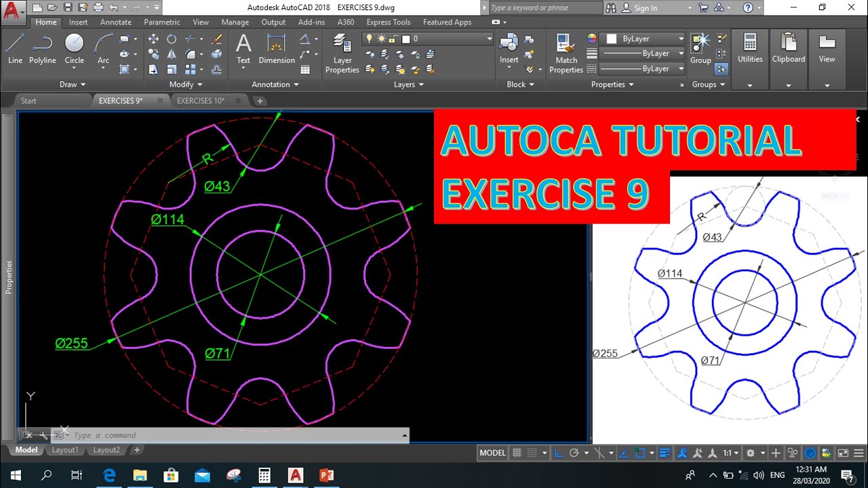Click the layer 0 white color swatch
Screen dimensions: 868x488
point(406,39)
